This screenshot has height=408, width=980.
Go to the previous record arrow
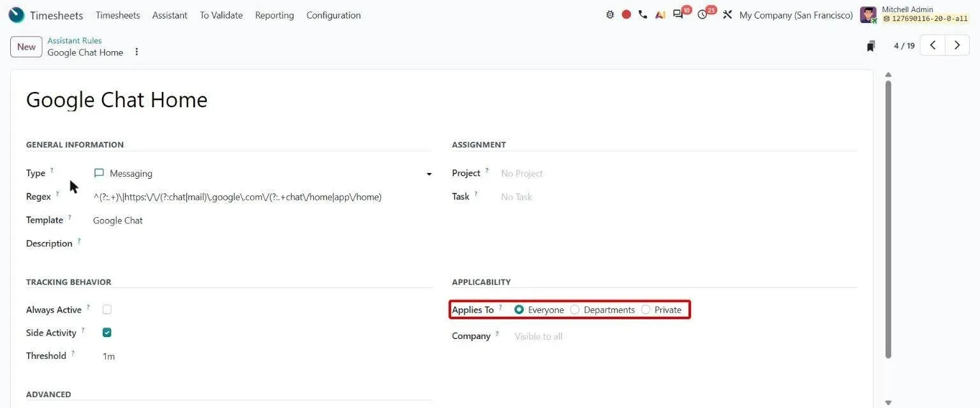(933, 45)
